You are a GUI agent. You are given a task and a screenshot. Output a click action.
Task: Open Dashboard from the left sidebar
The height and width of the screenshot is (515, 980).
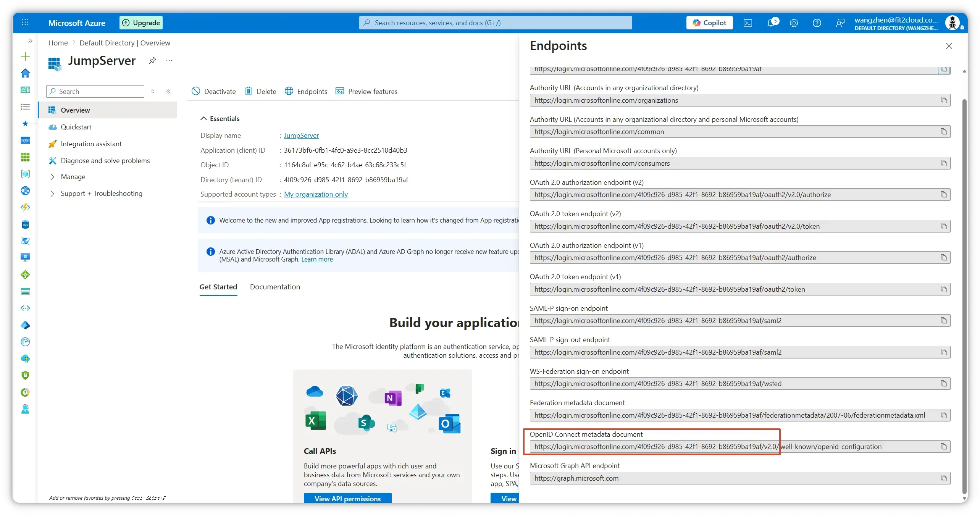[x=25, y=90]
